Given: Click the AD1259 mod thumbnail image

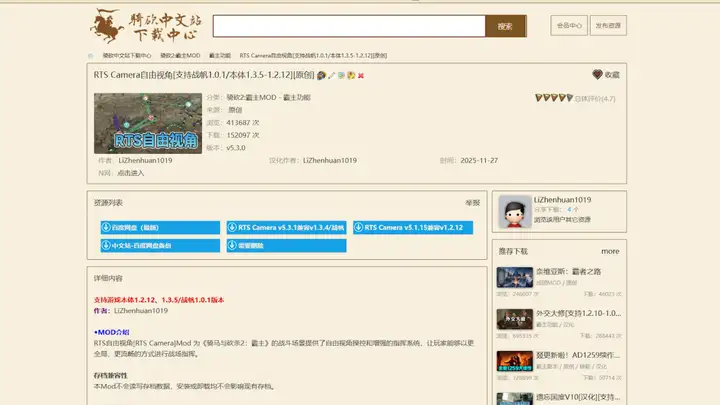Looking at the screenshot, I should (515, 361).
